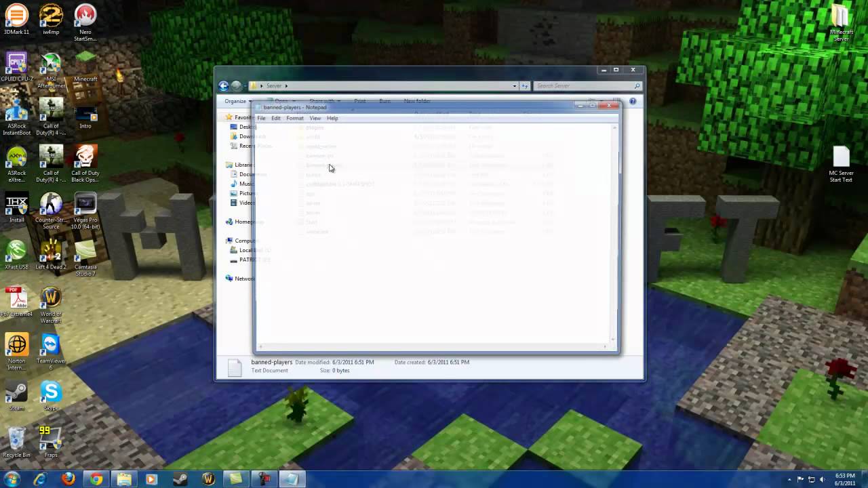Viewport: 868px width, 488px height.
Task: Go back in the Explorer window
Action: coord(224,86)
